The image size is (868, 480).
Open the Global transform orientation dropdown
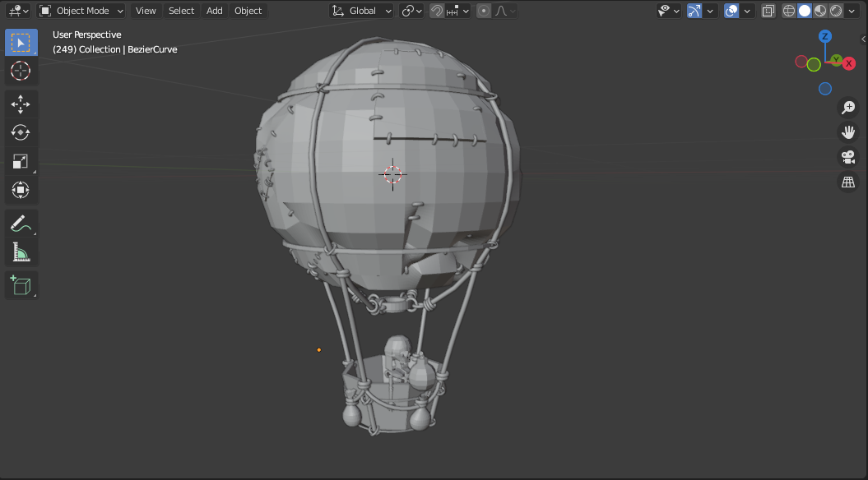tap(361, 11)
